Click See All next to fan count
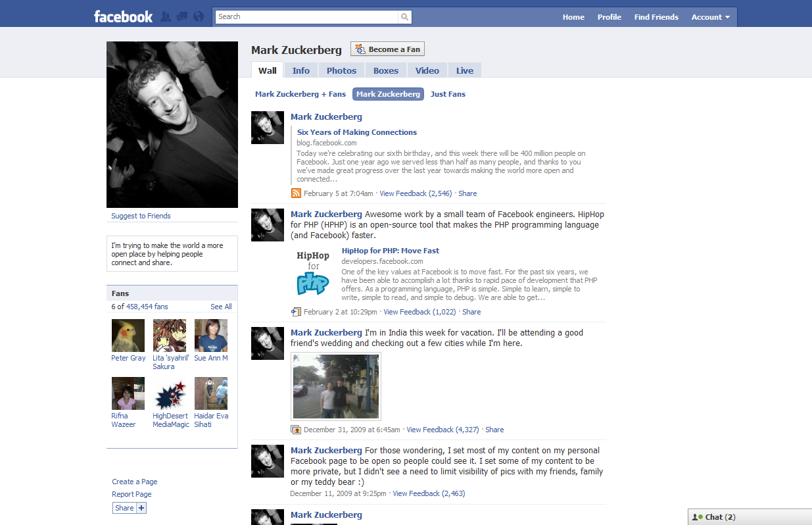812x525 pixels. 221,307
